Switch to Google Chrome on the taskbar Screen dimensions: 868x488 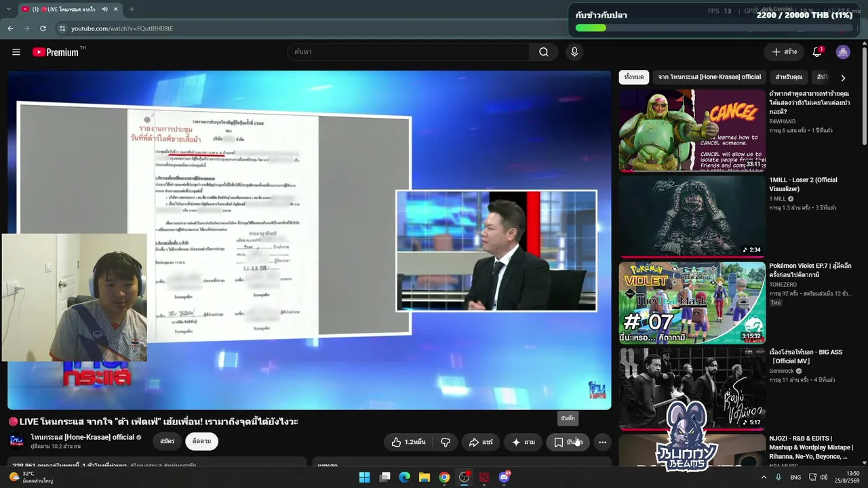click(x=444, y=477)
